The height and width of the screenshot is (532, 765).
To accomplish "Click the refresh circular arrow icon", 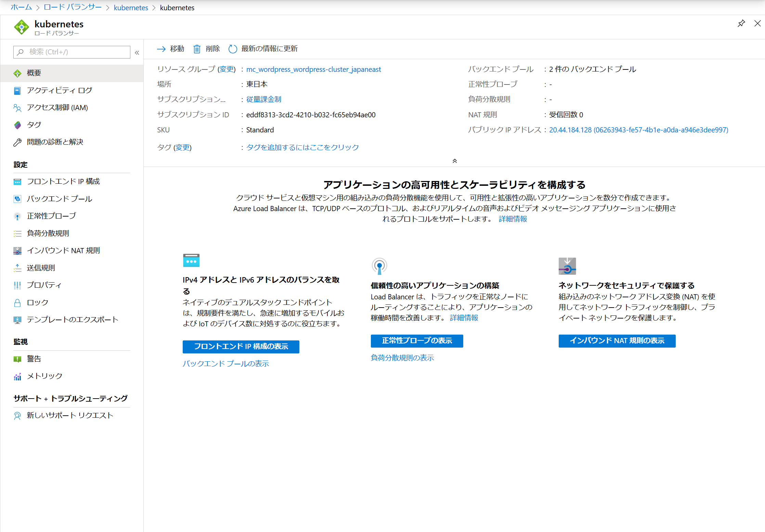I will pos(233,49).
